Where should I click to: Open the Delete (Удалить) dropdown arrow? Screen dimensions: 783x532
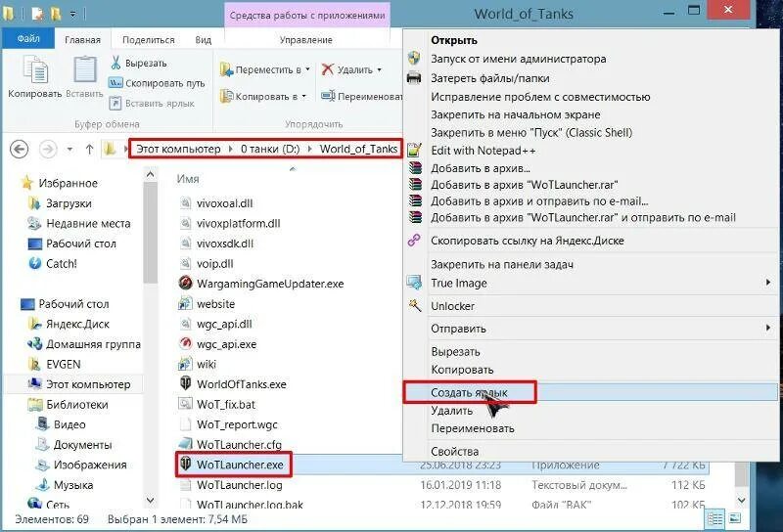(x=379, y=69)
